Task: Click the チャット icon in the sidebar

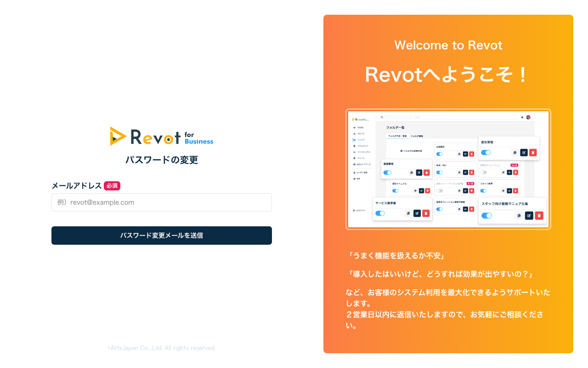Action: coord(354,158)
